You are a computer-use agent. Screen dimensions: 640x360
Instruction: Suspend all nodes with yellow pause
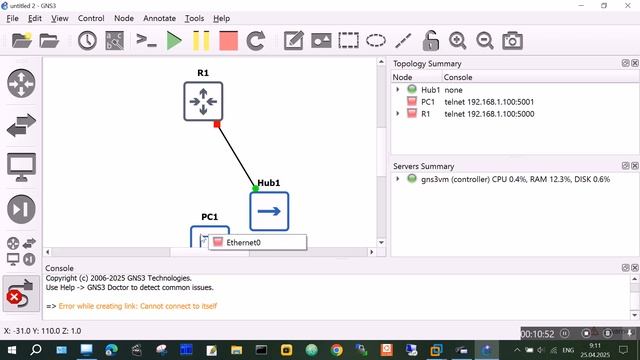point(201,41)
